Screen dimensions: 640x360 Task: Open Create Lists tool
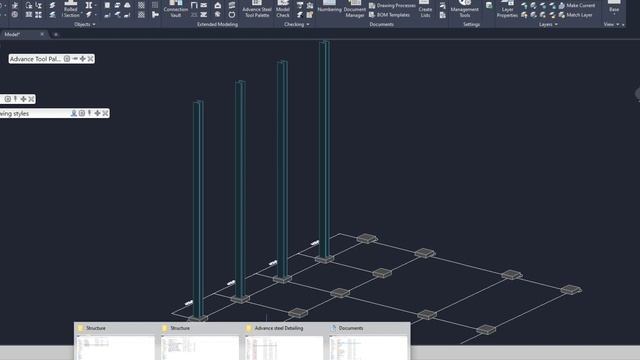tap(425, 9)
